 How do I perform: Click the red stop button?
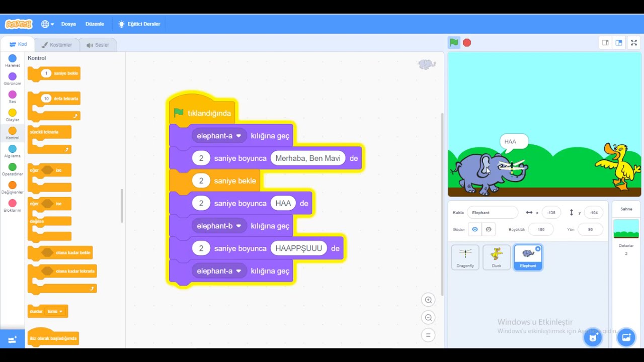click(x=467, y=43)
